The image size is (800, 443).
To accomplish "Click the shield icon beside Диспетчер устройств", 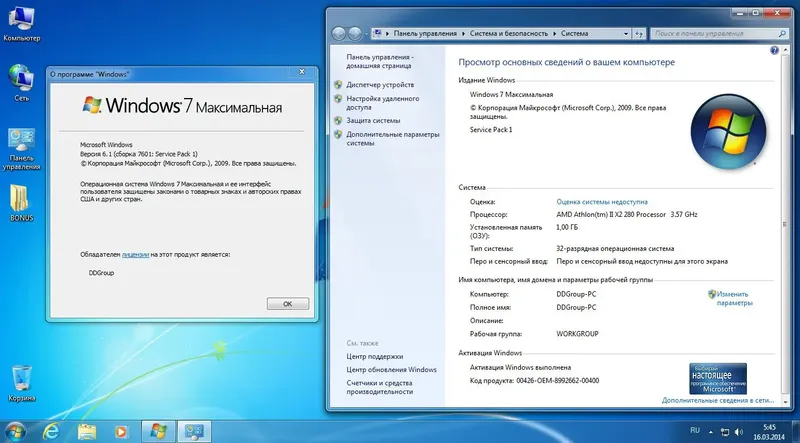I will (x=338, y=85).
